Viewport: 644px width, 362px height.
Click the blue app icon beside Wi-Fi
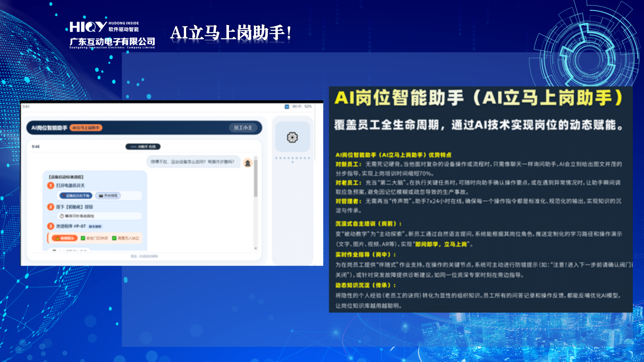tap(286, 107)
